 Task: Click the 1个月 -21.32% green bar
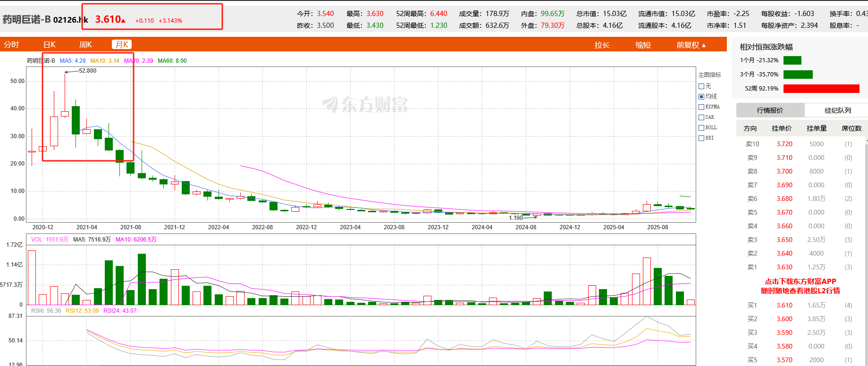click(792, 60)
